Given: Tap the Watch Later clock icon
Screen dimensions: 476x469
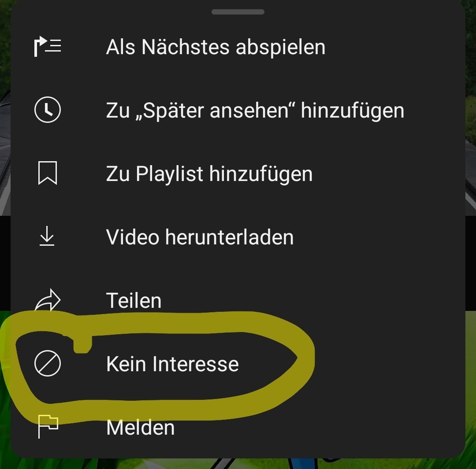Looking at the screenshot, I should coord(48,110).
